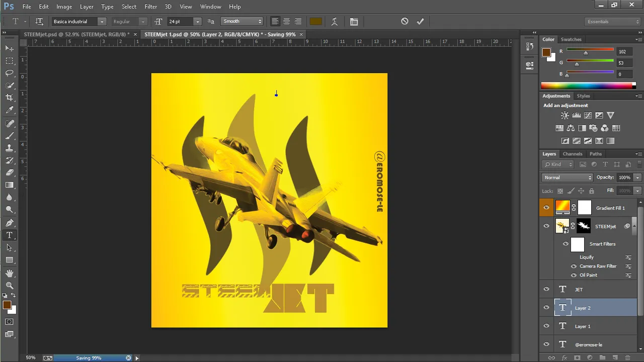
Task: Select the Eyedropper tool
Action: coord(10,110)
